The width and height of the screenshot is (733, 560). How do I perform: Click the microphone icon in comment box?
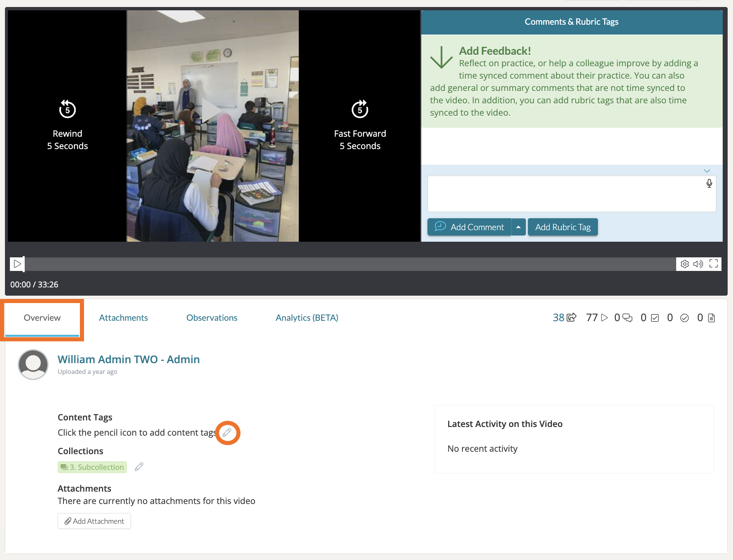pos(709,184)
